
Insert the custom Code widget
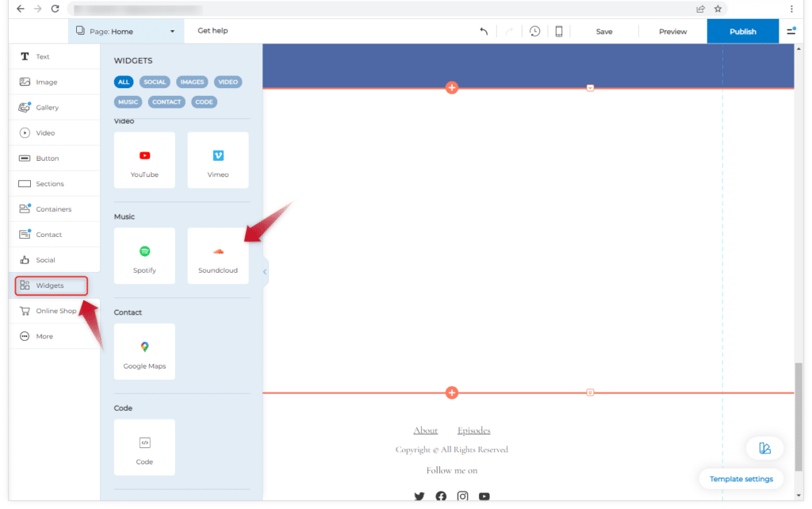point(144,447)
